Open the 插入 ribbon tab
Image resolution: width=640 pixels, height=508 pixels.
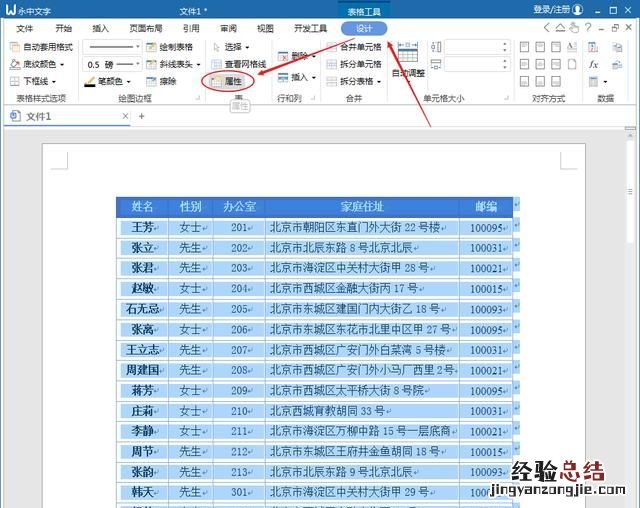[101, 29]
